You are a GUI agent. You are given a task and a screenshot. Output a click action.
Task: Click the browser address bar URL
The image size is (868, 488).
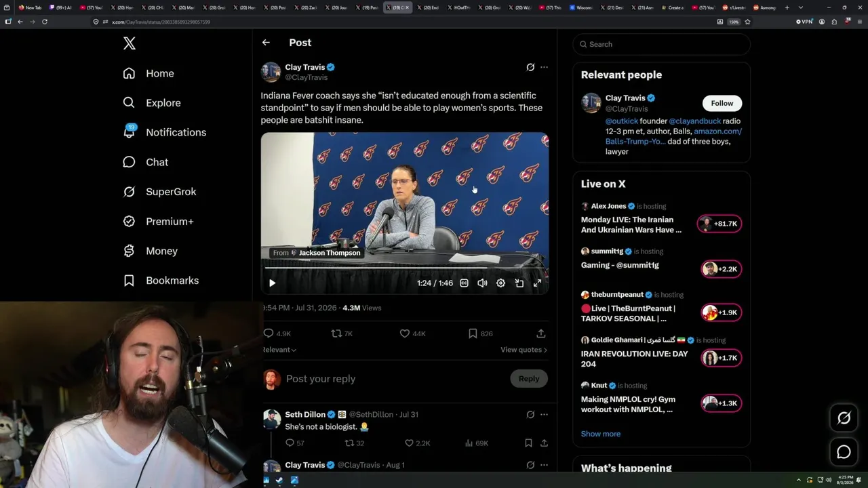(x=161, y=22)
